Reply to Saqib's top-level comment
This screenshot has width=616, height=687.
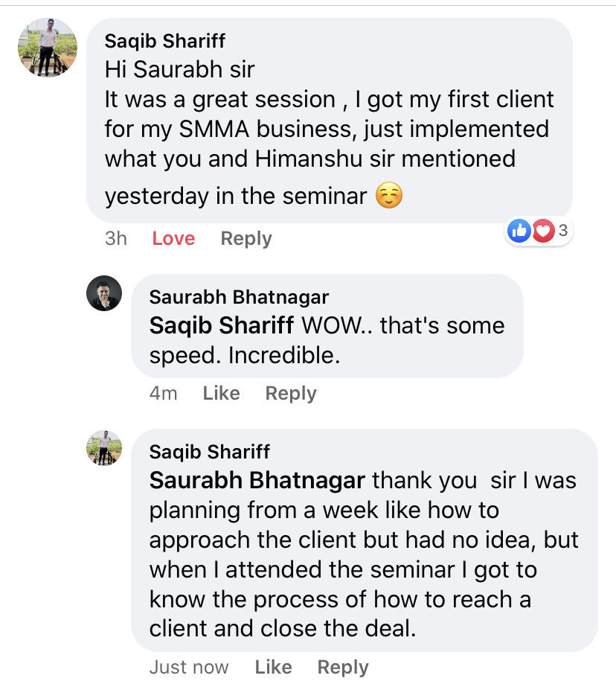(246, 239)
